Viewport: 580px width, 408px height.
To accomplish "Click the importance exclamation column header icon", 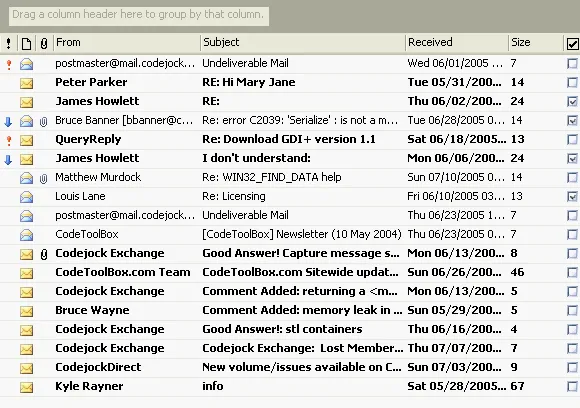I will pyautogui.click(x=9, y=43).
